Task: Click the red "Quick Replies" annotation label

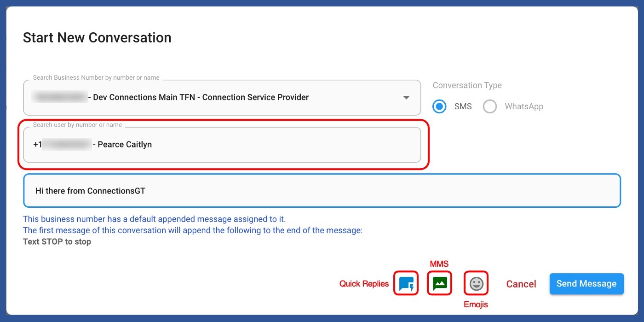Action: coord(364,284)
